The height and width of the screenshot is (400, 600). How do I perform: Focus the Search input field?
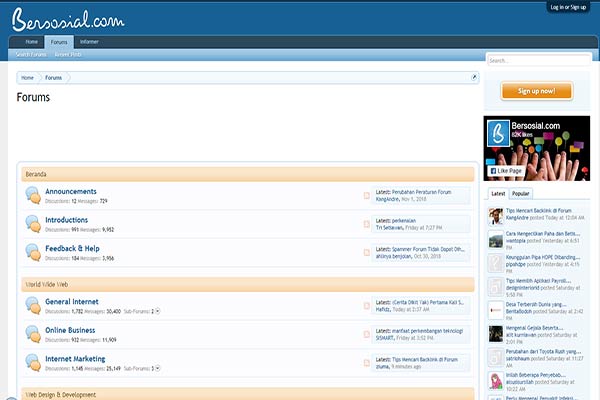539,60
